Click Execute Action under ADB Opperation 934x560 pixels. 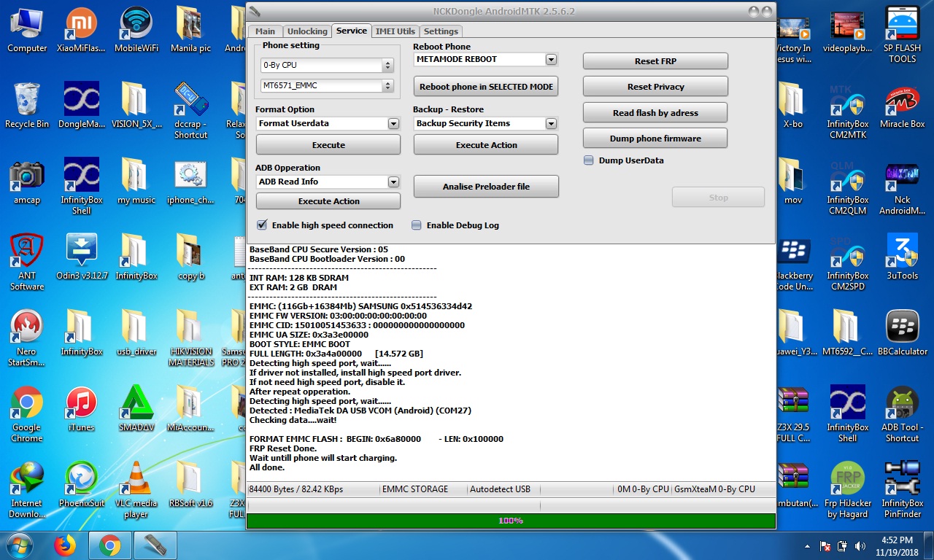coord(328,201)
